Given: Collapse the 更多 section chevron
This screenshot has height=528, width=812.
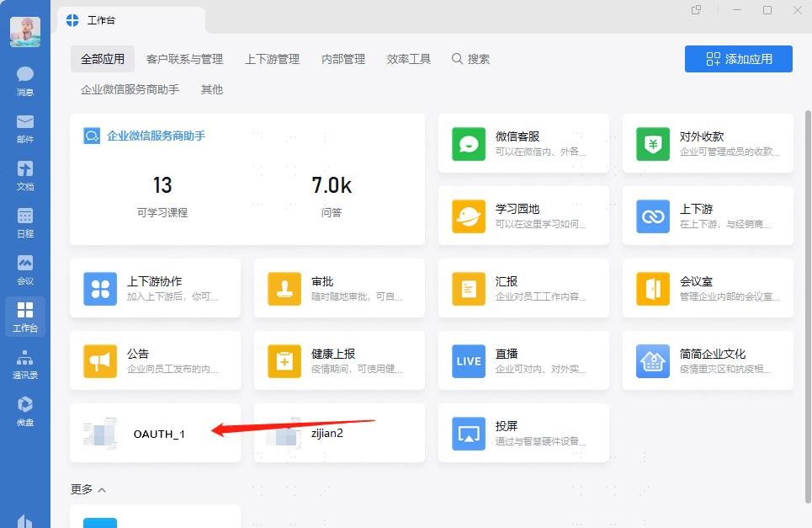Looking at the screenshot, I should click(102, 489).
